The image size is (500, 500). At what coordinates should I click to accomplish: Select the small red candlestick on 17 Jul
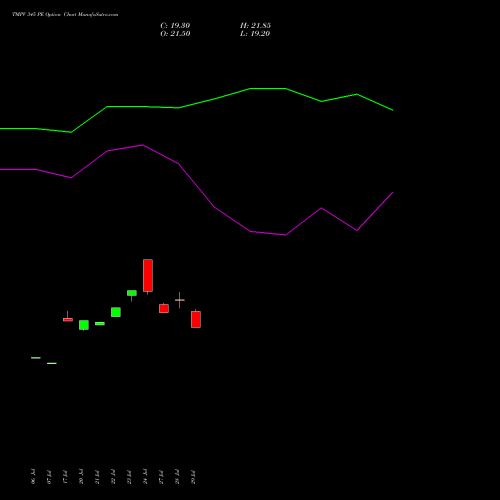click(x=68, y=319)
